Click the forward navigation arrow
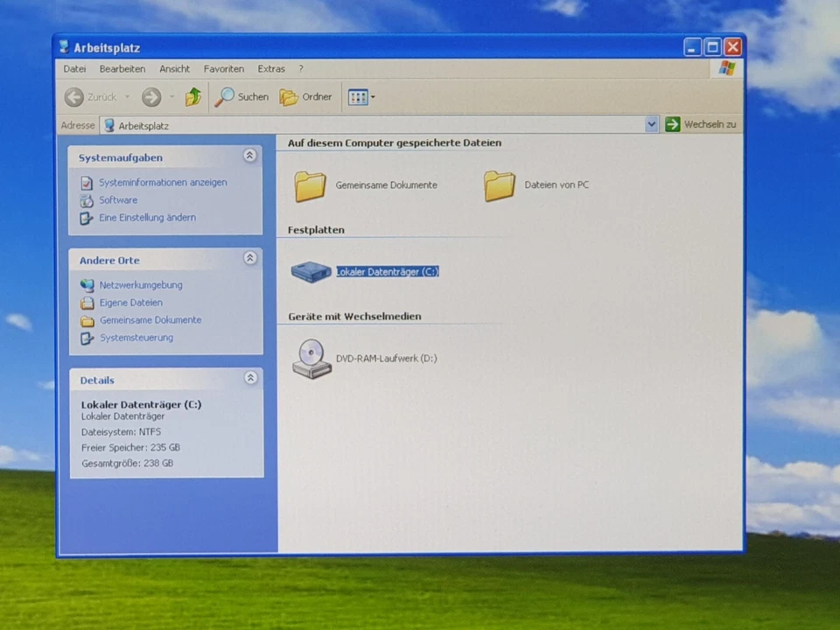The height and width of the screenshot is (630, 840). (151, 97)
